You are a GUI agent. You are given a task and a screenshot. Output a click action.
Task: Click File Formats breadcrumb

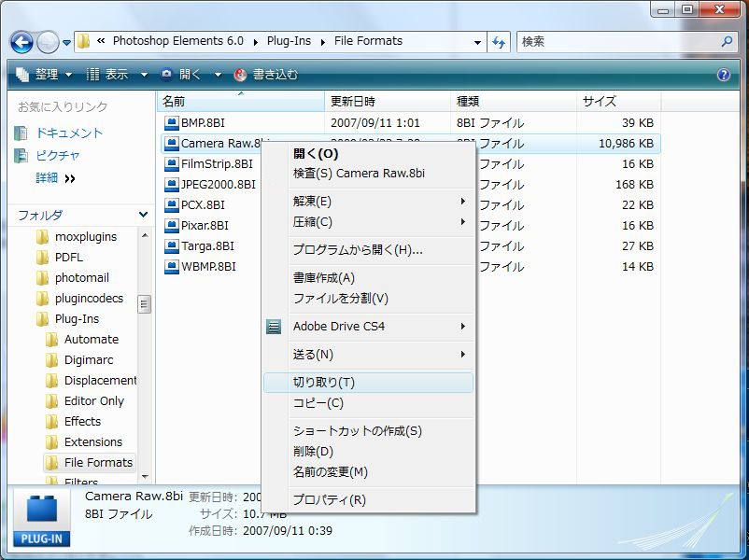point(368,41)
